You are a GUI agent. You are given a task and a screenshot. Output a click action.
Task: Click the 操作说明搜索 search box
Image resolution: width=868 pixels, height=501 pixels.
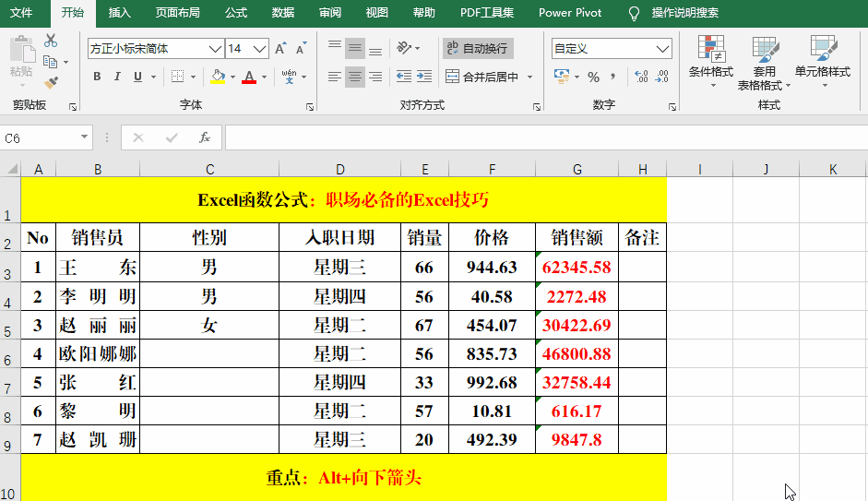tap(684, 13)
